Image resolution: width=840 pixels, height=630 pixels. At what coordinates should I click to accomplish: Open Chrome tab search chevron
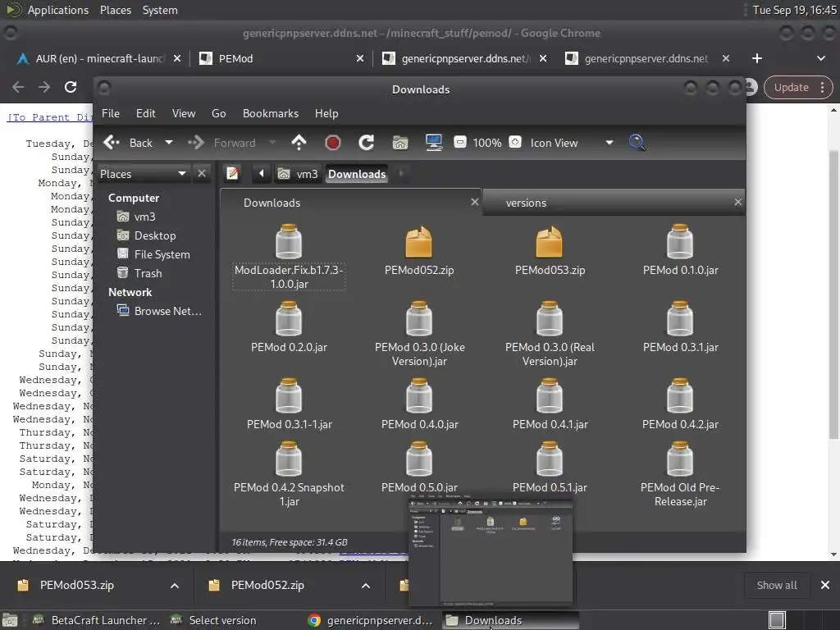point(820,58)
